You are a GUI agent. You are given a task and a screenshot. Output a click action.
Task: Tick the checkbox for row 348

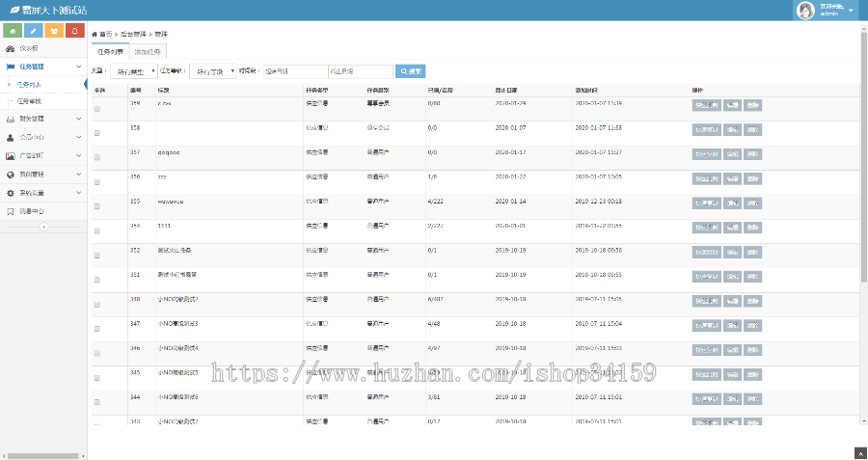[96, 305]
